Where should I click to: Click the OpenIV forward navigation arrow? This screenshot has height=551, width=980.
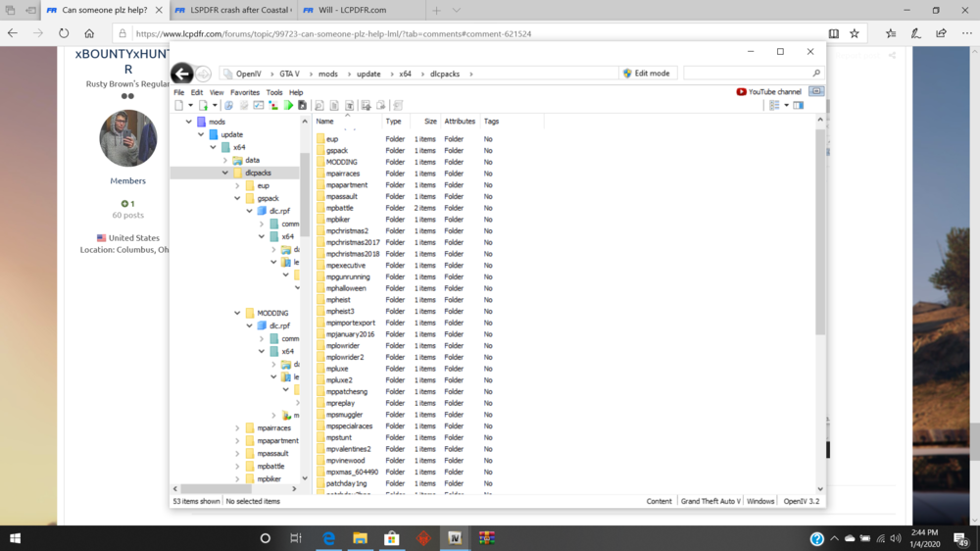click(203, 74)
